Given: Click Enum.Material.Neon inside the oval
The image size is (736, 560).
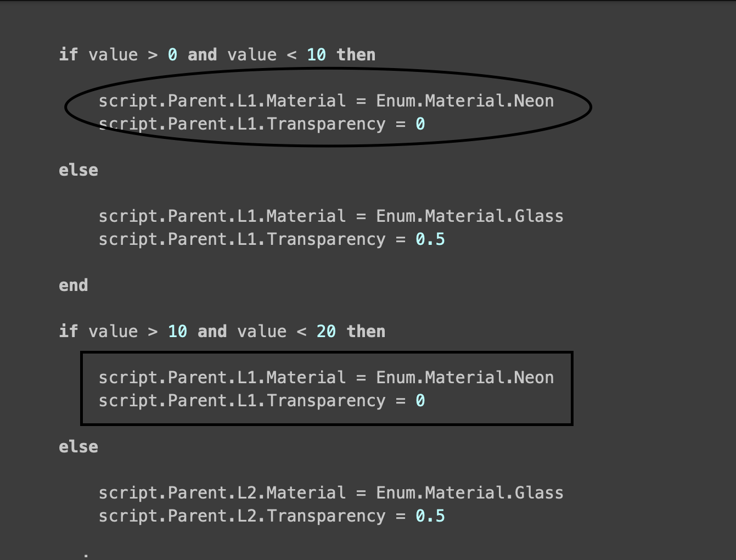Looking at the screenshot, I should [x=465, y=100].
